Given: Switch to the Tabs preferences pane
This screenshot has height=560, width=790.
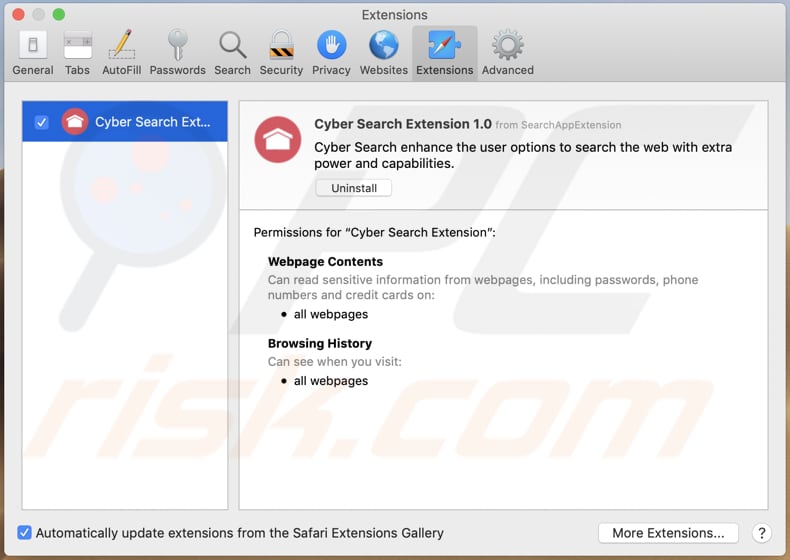Looking at the screenshot, I should (77, 52).
